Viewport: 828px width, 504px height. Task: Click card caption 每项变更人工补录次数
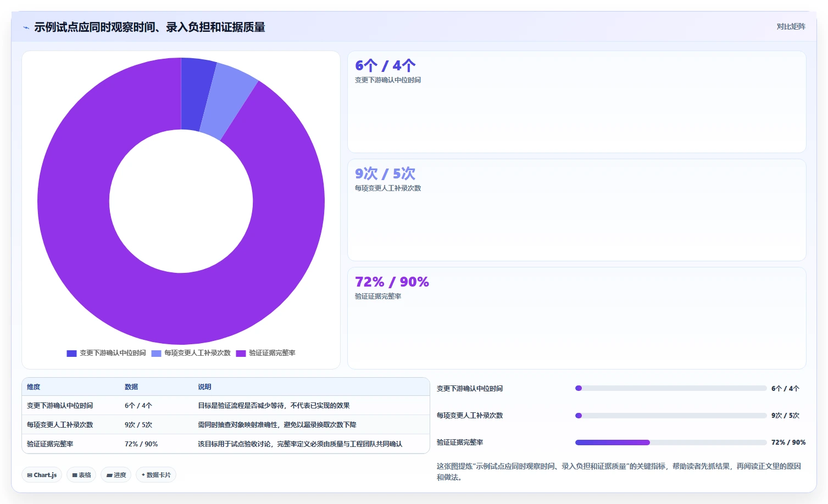[x=388, y=188]
